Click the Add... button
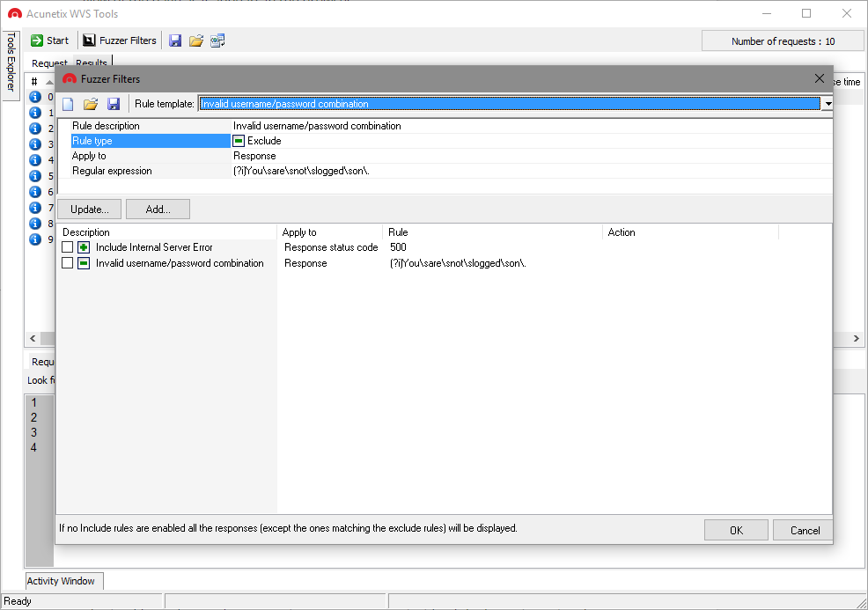The image size is (868, 610). coord(158,209)
